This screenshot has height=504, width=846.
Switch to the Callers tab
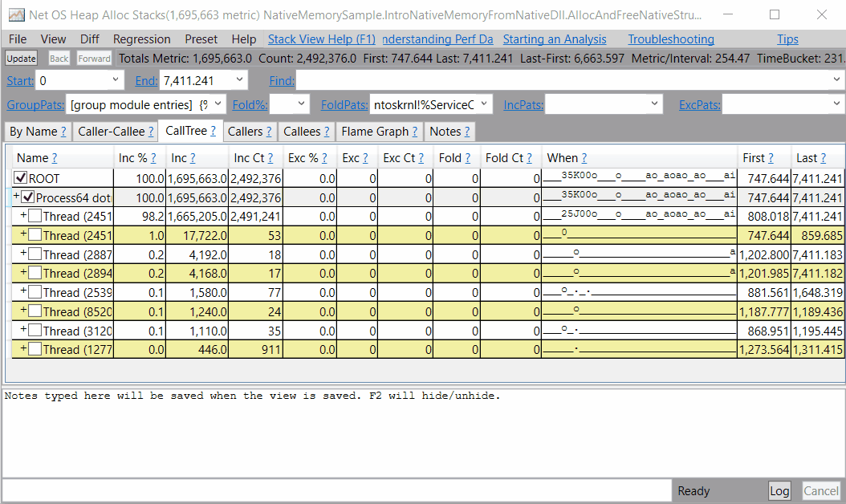pyautogui.click(x=250, y=131)
